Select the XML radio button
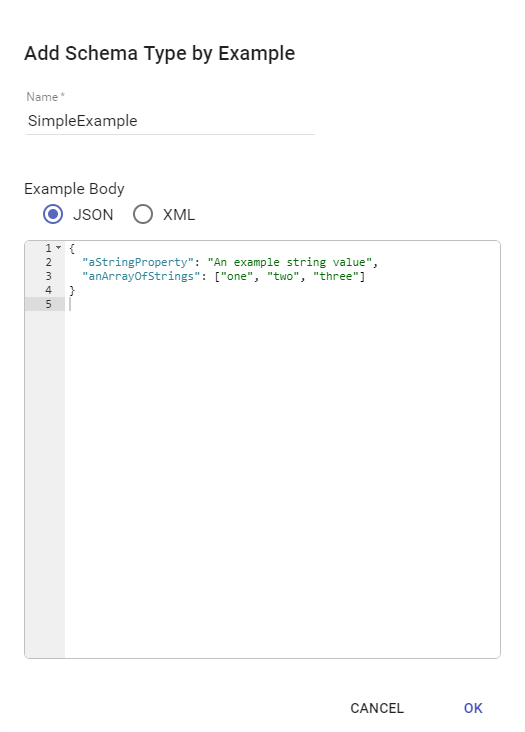This screenshot has height=732, width=525. tap(143, 214)
